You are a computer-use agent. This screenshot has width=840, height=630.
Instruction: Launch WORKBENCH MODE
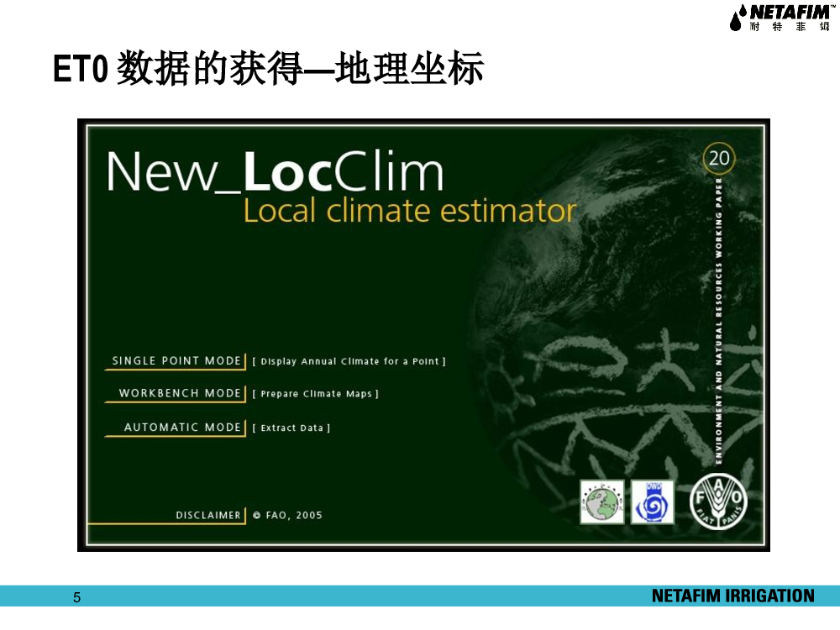[180, 393]
